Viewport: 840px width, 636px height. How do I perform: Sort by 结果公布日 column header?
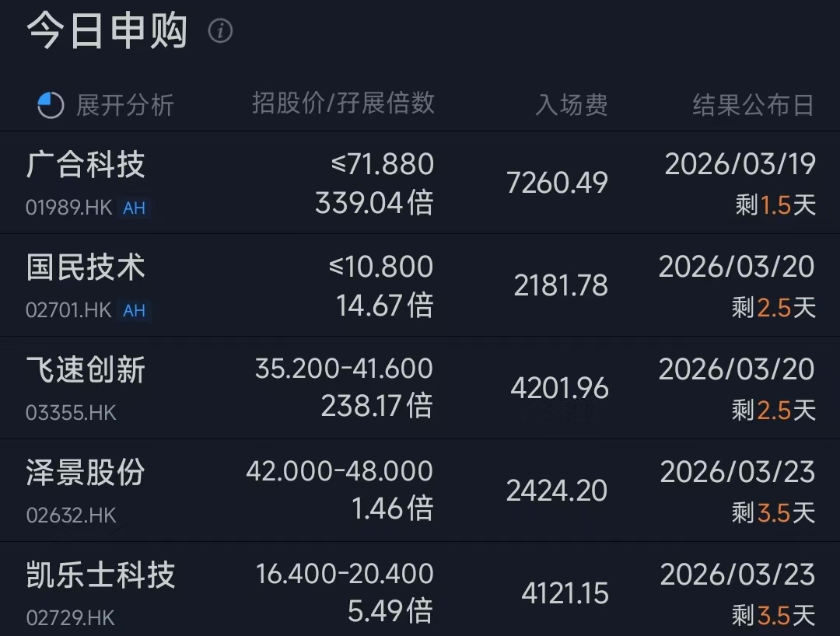pyautogui.click(x=753, y=105)
